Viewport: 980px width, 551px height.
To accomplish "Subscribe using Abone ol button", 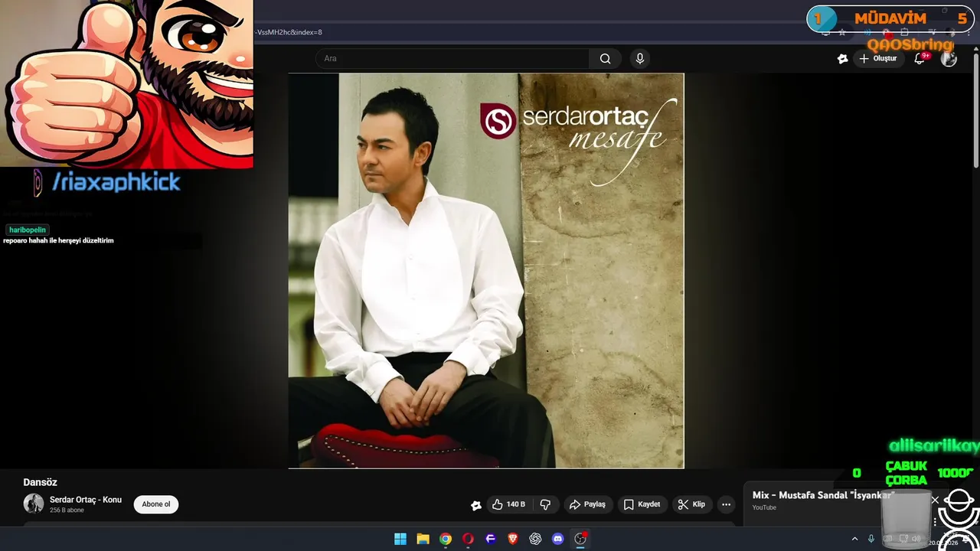I will (156, 504).
